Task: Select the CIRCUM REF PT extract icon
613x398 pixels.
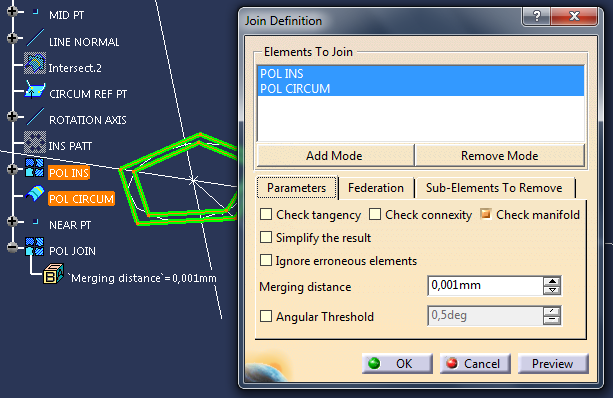Action: point(35,90)
